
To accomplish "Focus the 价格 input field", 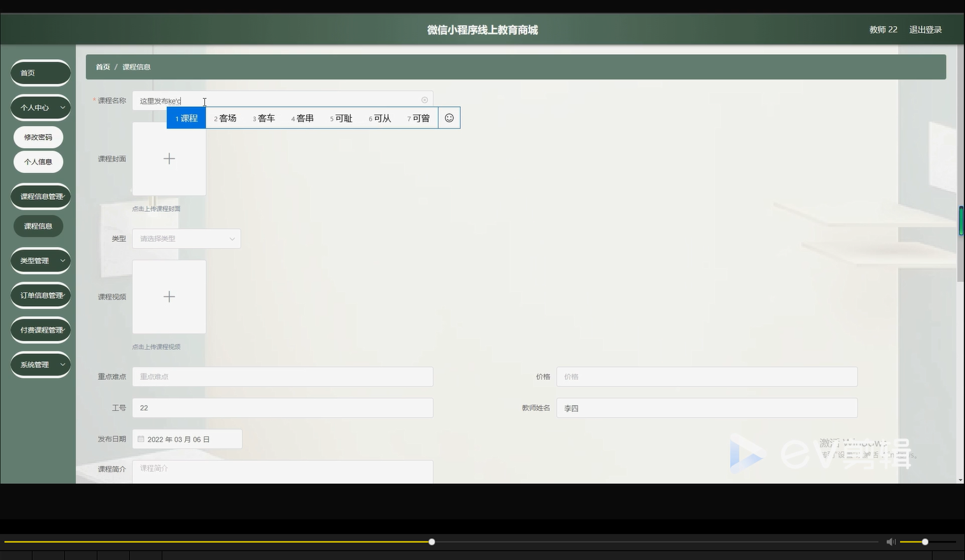I will coord(707,377).
